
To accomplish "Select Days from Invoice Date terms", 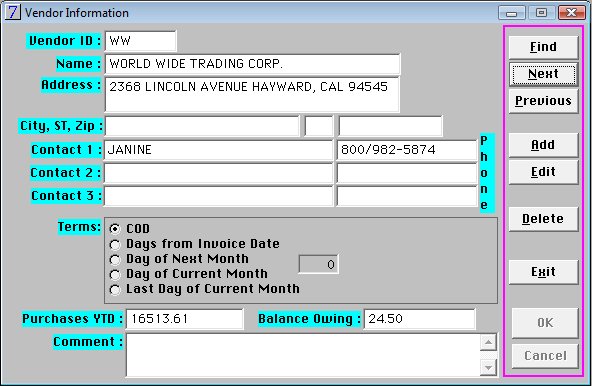I will coord(115,244).
